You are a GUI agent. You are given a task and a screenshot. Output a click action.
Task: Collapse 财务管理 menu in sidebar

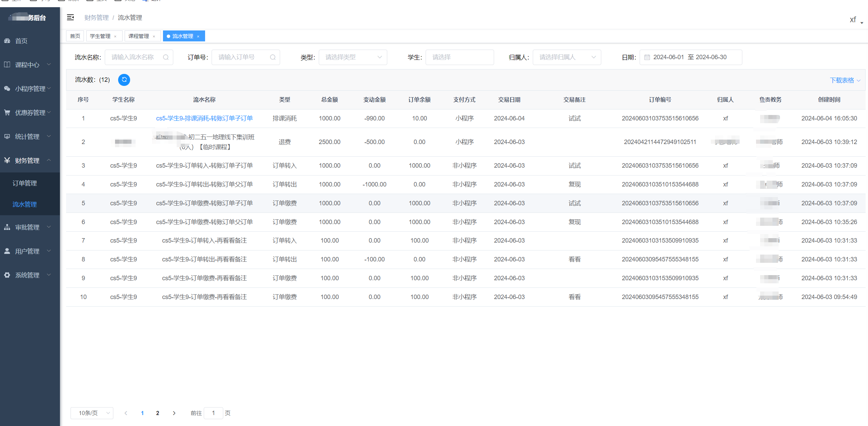coord(30,160)
